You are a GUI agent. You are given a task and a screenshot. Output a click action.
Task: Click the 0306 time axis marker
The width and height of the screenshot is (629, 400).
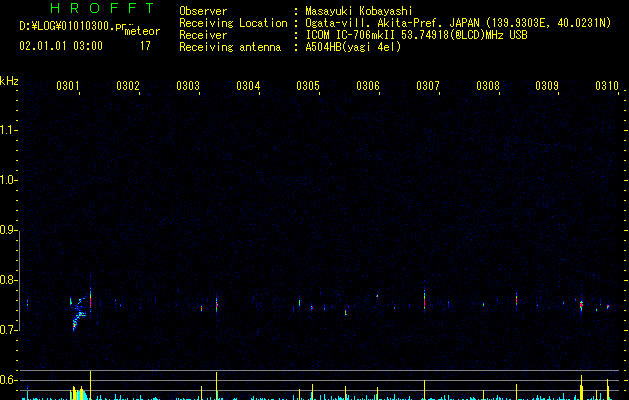tap(368, 86)
